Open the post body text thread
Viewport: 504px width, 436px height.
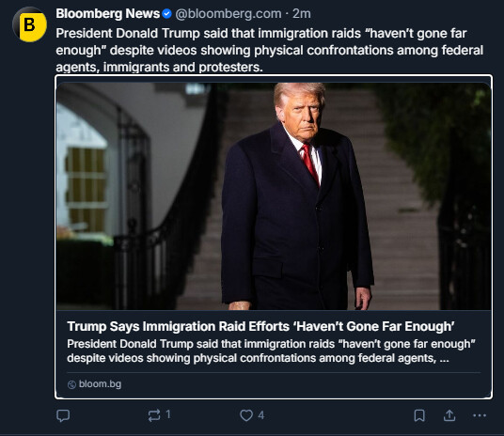click(x=269, y=50)
